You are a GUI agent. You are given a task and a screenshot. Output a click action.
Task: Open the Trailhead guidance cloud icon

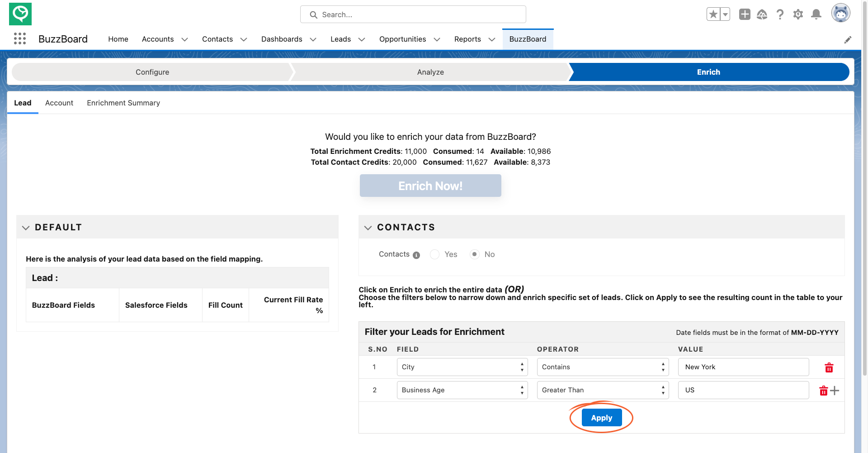point(762,14)
